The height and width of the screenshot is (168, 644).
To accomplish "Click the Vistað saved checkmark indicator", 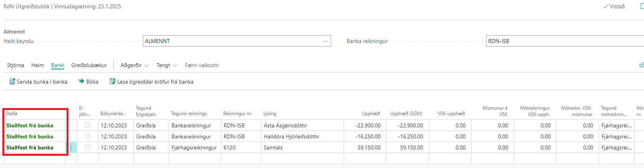I will point(614,6).
